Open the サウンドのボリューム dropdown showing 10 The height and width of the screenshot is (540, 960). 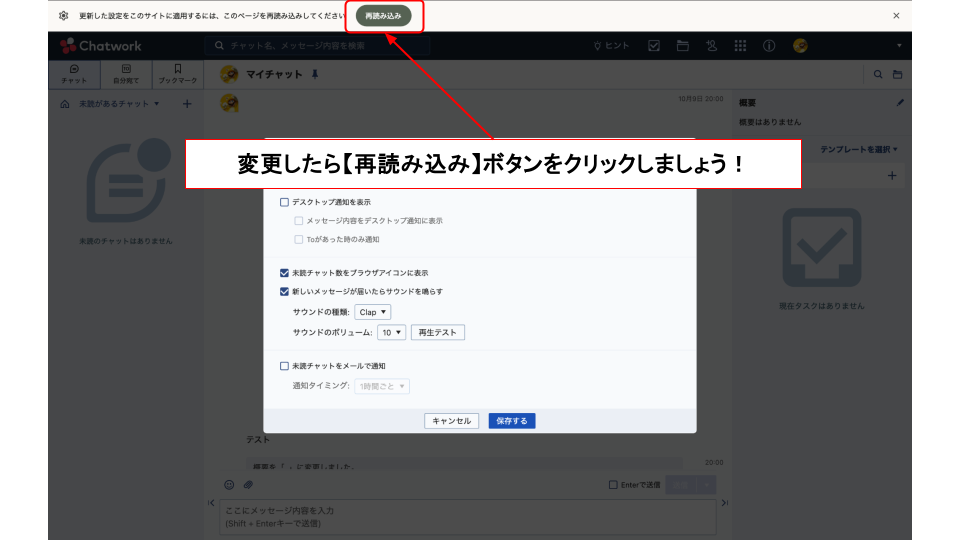click(x=391, y=332)
